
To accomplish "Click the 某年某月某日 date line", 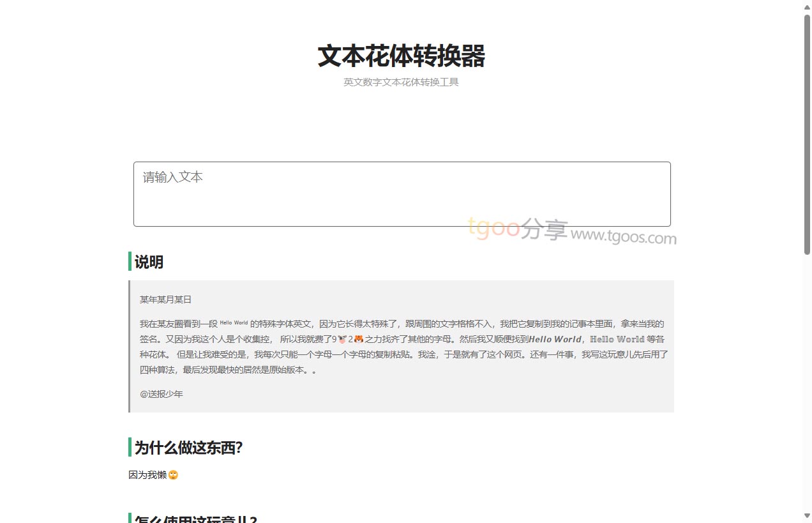I will click(x=165, y=299).
